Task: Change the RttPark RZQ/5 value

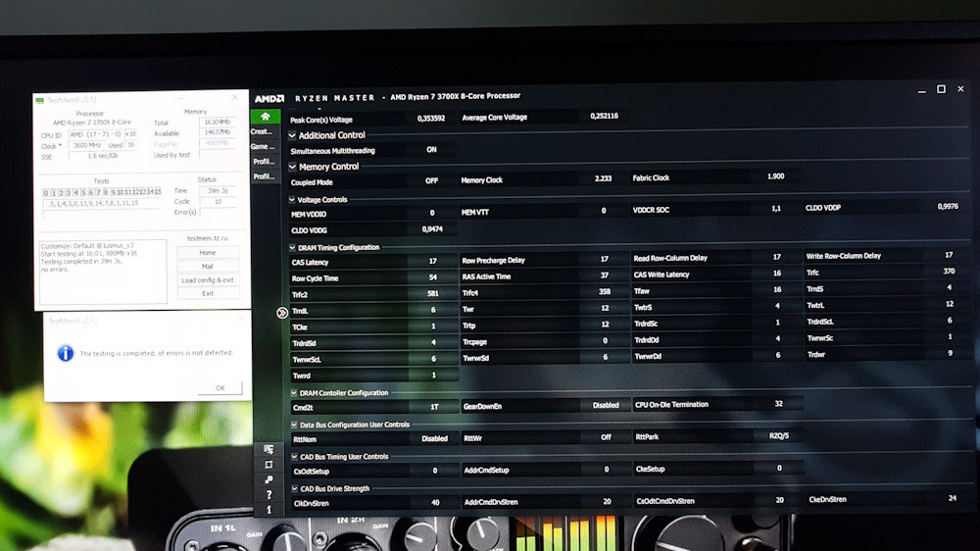Action: point(779,436)
